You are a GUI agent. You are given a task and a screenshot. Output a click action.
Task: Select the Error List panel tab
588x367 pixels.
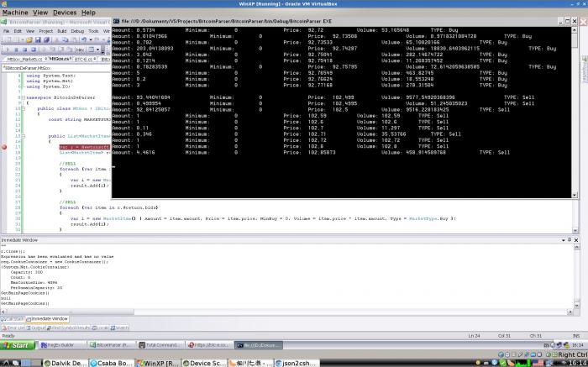pos(13,328)
